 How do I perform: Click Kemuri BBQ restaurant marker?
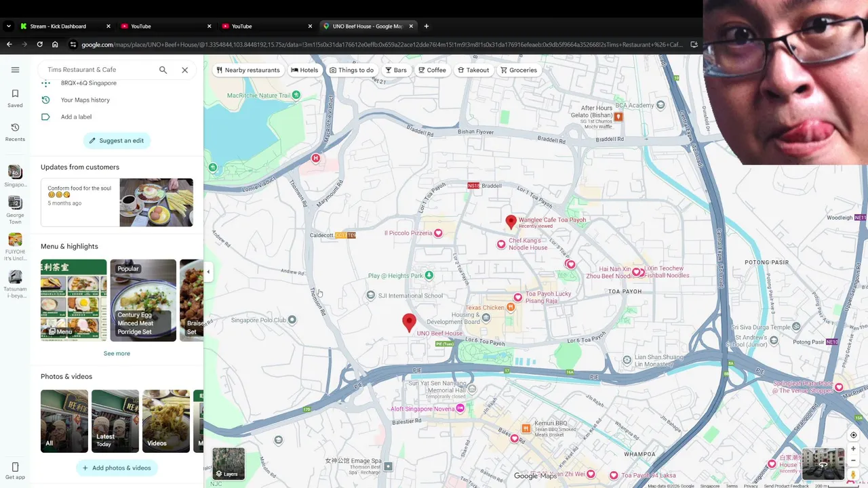[x=526, y=428]
